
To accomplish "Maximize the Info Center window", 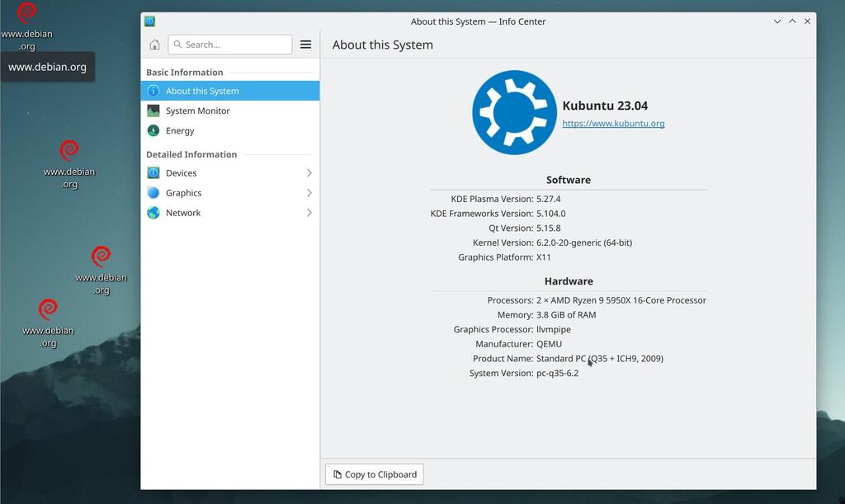I will tap(792, 21).
